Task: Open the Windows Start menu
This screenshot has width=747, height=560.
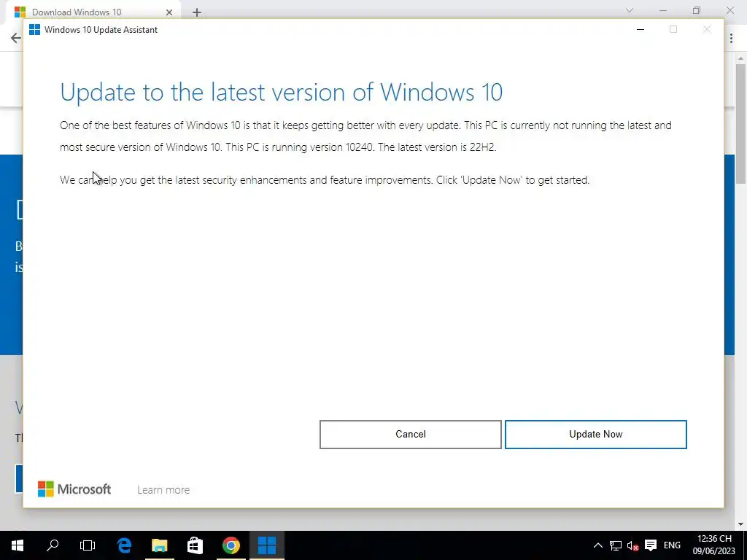Action: (x=18, y=545)
